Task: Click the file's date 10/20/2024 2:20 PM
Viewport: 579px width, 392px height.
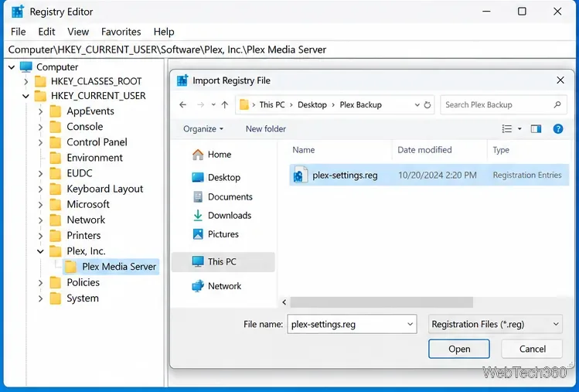Action: coord(438,176)
